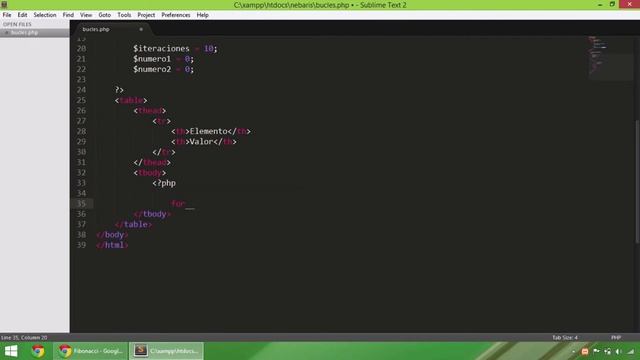Image resolution: width=640 pixels, height=360 pixels.
Task: Close the bucles.php tab
Action: [141, 29]
